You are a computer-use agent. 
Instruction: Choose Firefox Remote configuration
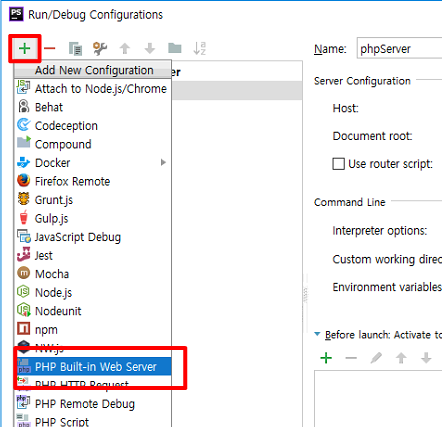click(93, 181)
